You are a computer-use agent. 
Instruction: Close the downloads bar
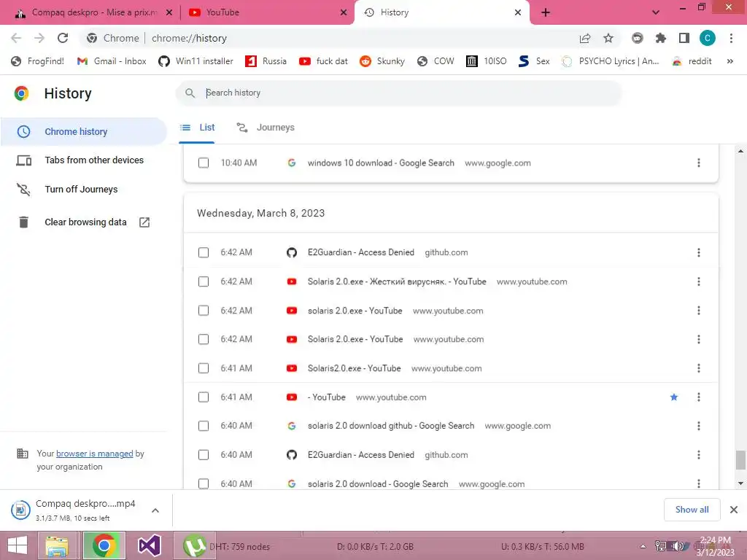tap(734, 510)
